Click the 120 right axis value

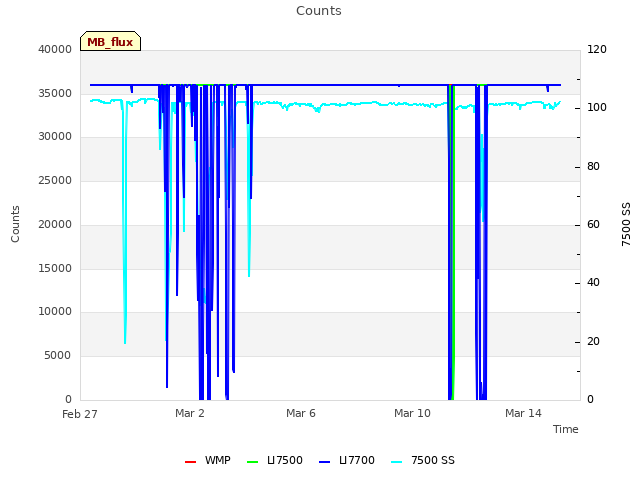597,49
